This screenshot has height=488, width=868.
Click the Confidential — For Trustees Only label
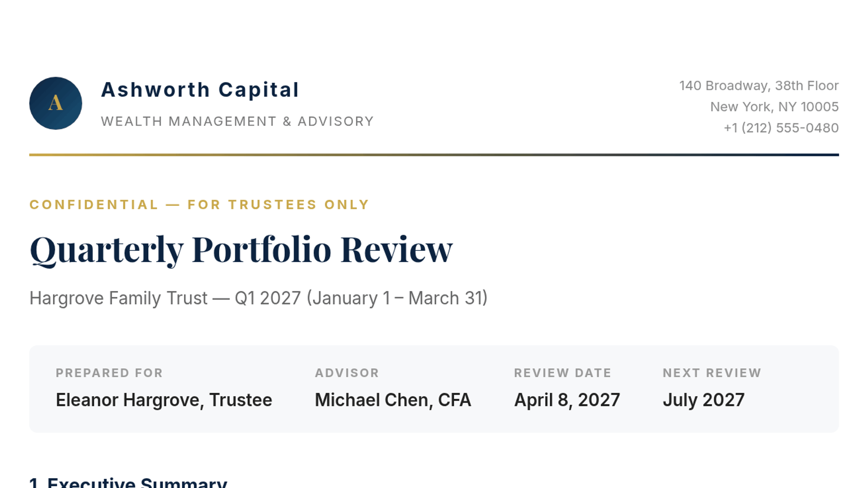point(200,205)
